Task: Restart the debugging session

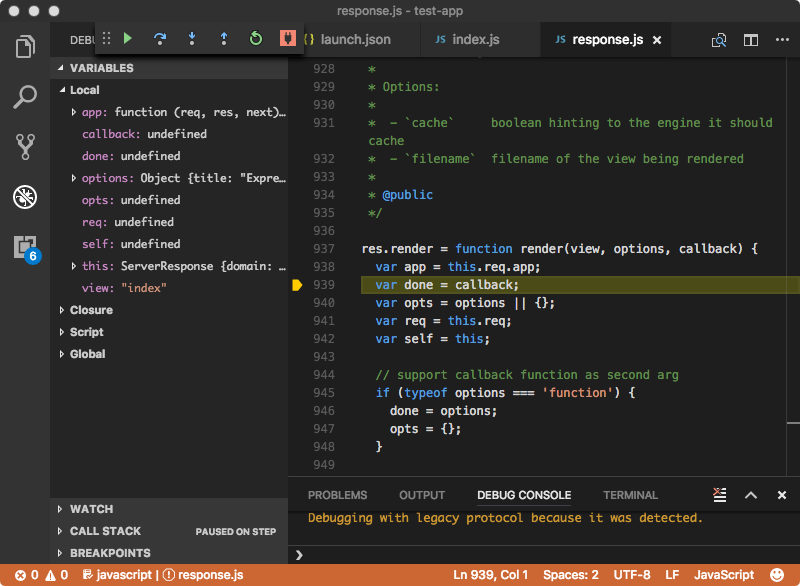Action: click(256, 38)
